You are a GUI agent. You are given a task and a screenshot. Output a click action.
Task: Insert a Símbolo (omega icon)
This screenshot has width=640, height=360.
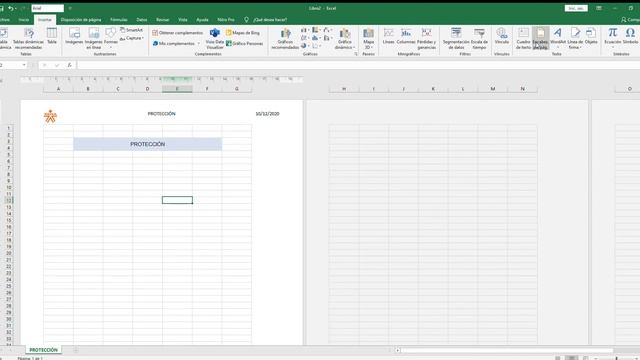tap(630, 36)
